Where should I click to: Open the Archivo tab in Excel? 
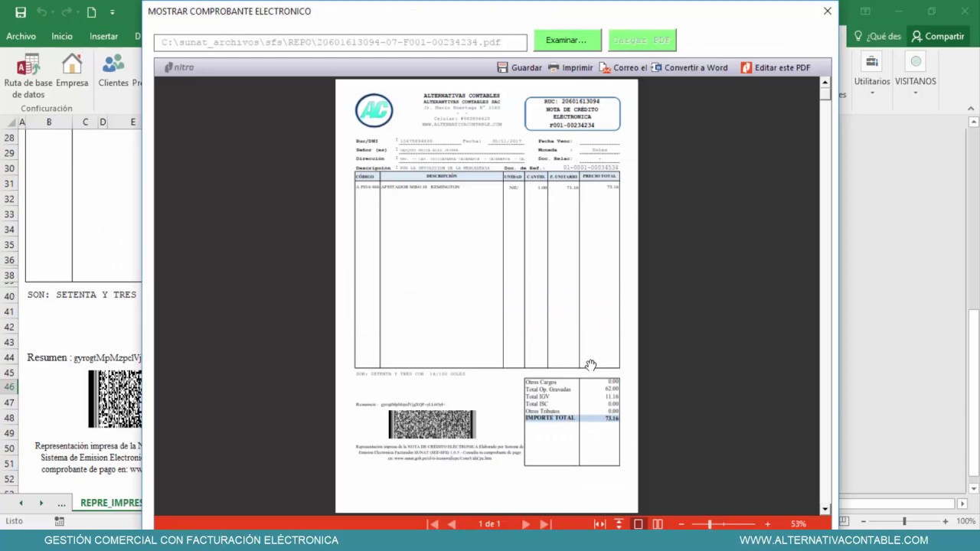[21, 36]
